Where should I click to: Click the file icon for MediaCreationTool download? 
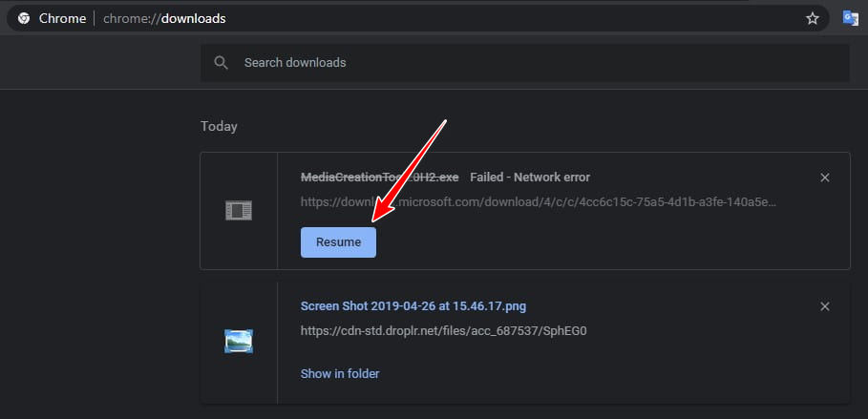(x=239, y=211)
